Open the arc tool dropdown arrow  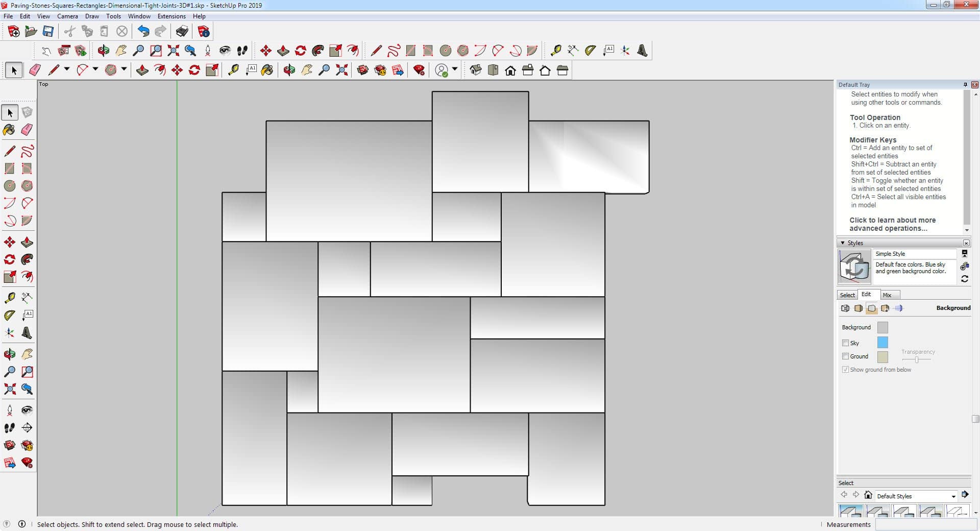[x=95, y=69]
